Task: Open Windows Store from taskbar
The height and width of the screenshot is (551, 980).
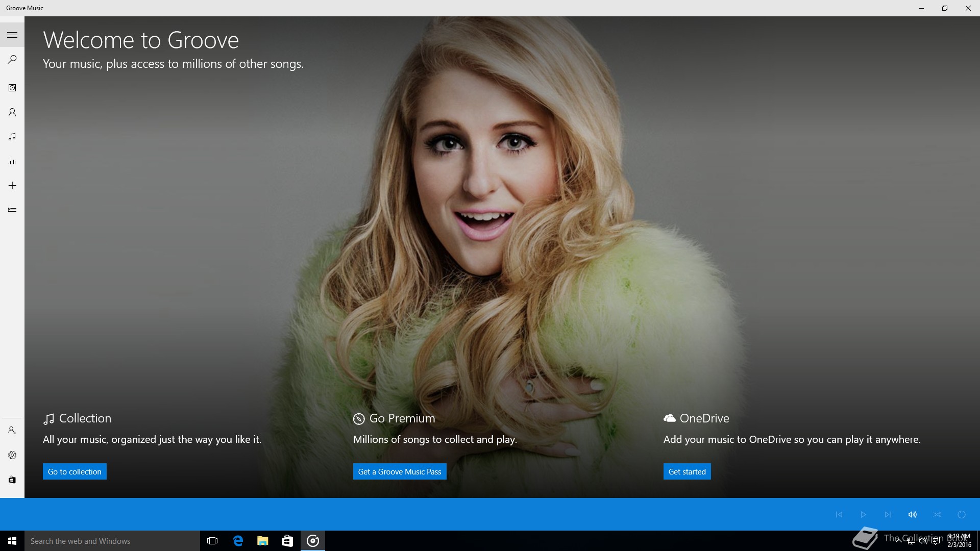Action: (288, 541)
